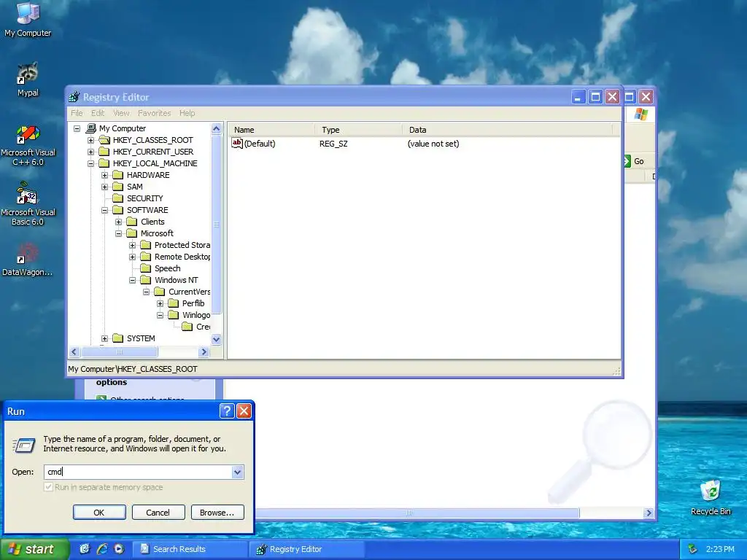The height and width of the screenshot is (560, 747).
Task: Select Remote Desktop key in tree
Action: pyautogui.click(x=182, y=257)
